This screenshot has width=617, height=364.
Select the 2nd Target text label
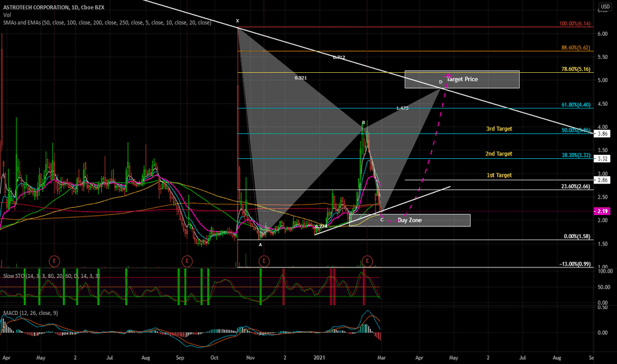[498, 154]
